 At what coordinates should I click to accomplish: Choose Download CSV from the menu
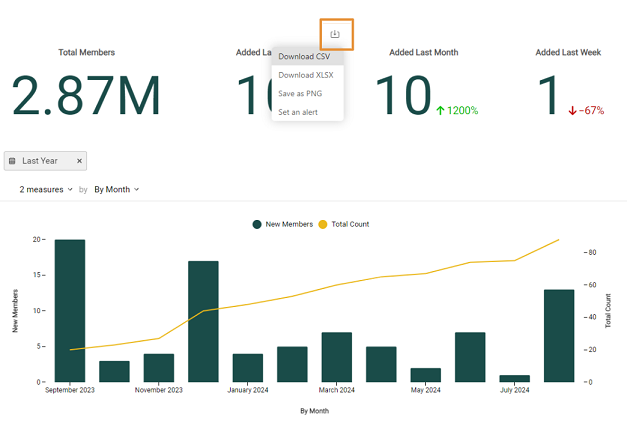click(x=304, y=57)
